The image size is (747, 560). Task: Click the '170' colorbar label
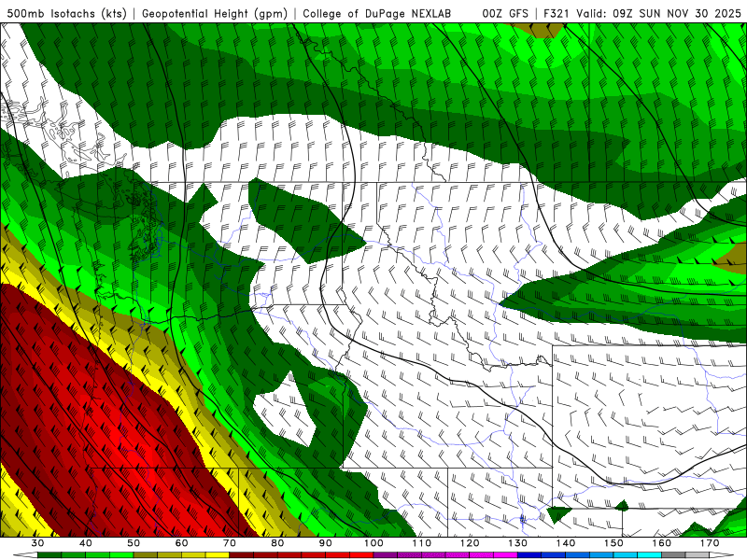[x=710, y=543]
